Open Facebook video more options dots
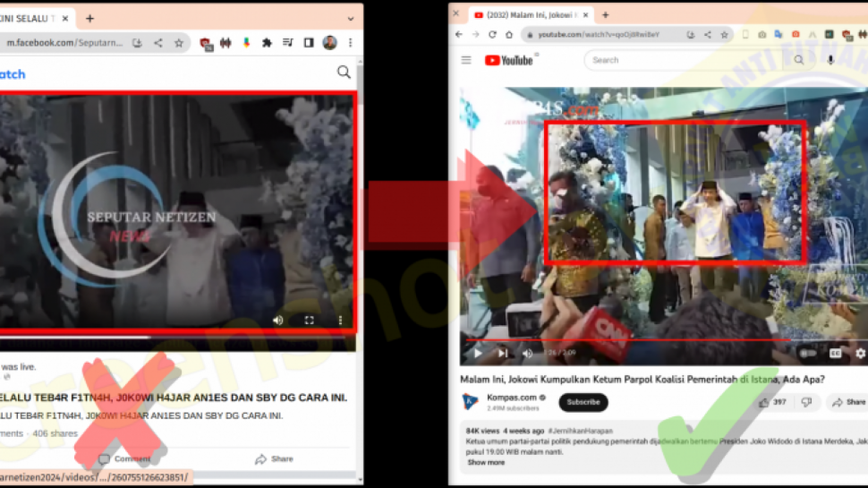The image size is (868, 488). click(x=340, y=321)
